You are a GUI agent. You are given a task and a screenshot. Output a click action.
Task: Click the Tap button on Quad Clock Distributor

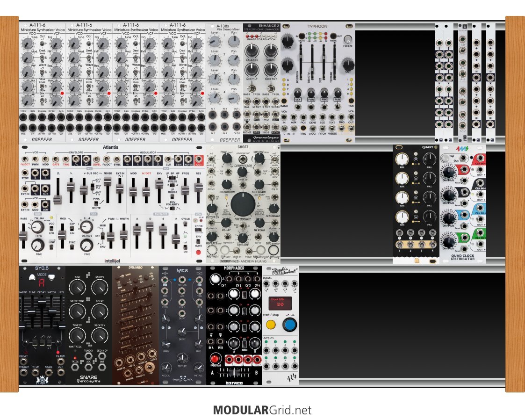446,158
